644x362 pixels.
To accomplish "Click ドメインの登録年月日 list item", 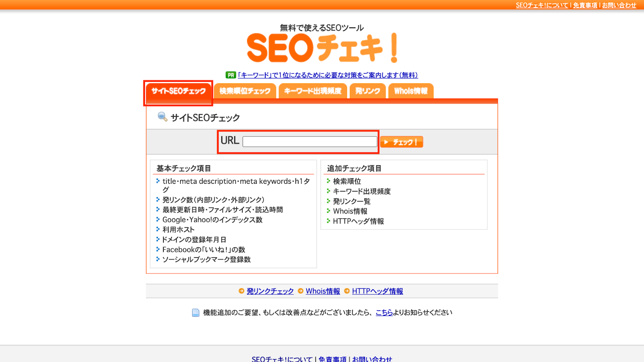I will pyautogui.click(x=194, y=240).
